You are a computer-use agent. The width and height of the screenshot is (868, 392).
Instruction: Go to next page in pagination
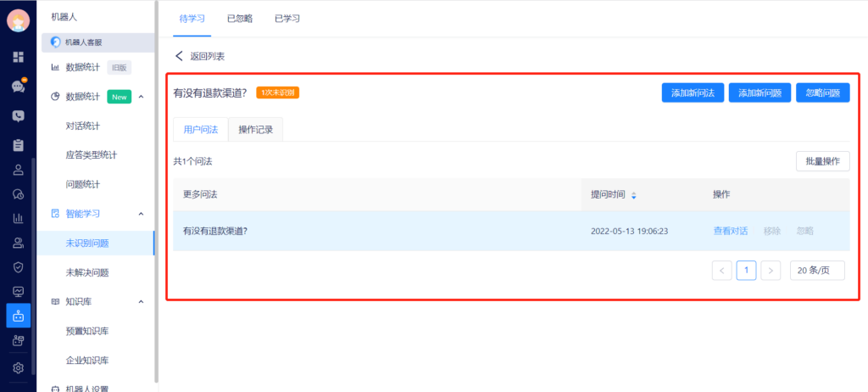click(771, 271)
